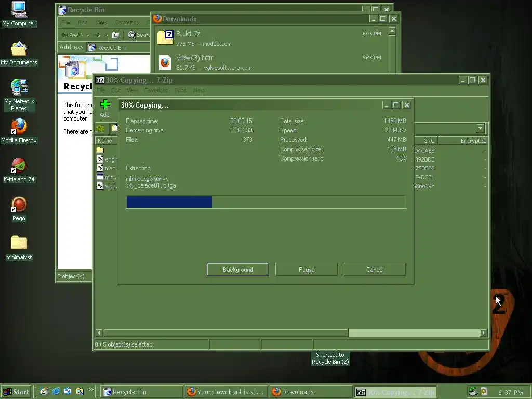Viewport: 532px width, 399px height.
Task: Open File menu in 7-Zip window
Action: click(101, 90)
